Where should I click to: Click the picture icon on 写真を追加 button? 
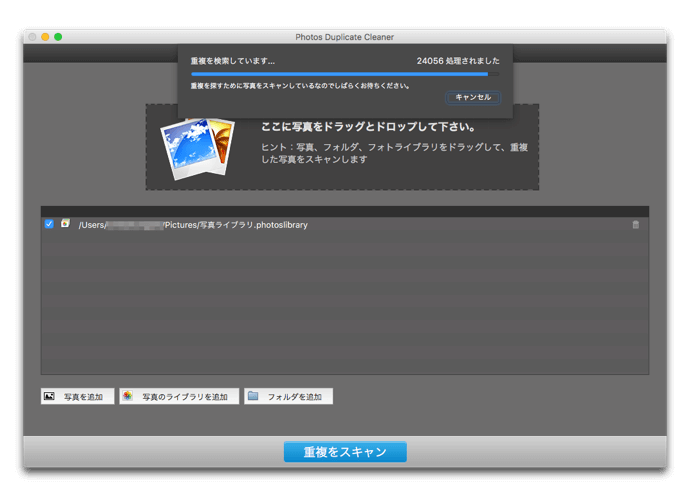(x=49, y=396)
